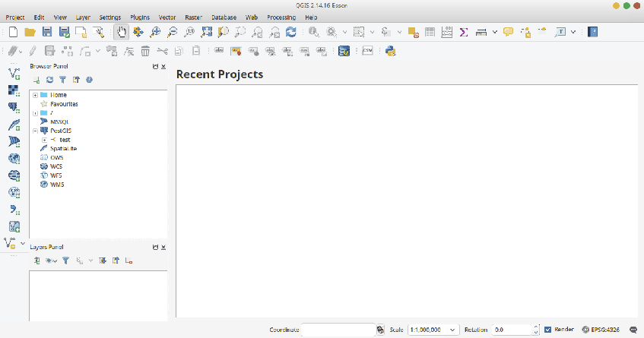Open the Manage Layer Visibility eye dropdown
This screenshot has width=644, height=338.
[x=51, y=261]
